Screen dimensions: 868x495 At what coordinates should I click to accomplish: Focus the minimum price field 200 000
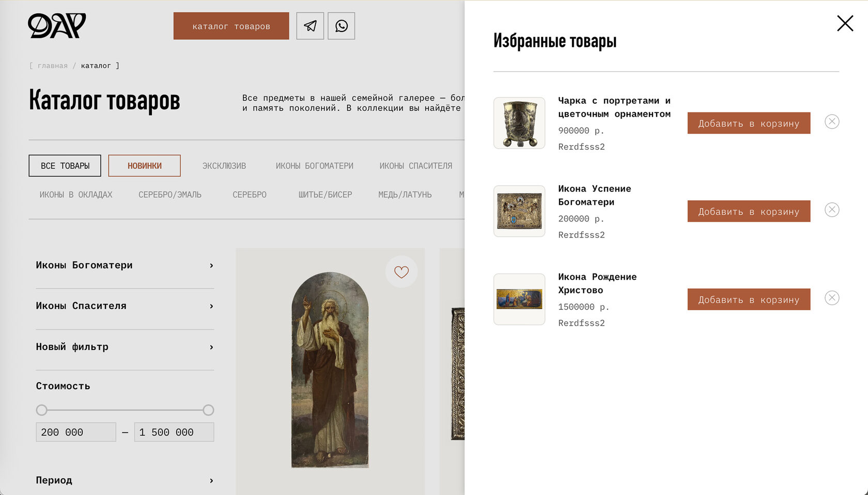click(x=76, y=433)
